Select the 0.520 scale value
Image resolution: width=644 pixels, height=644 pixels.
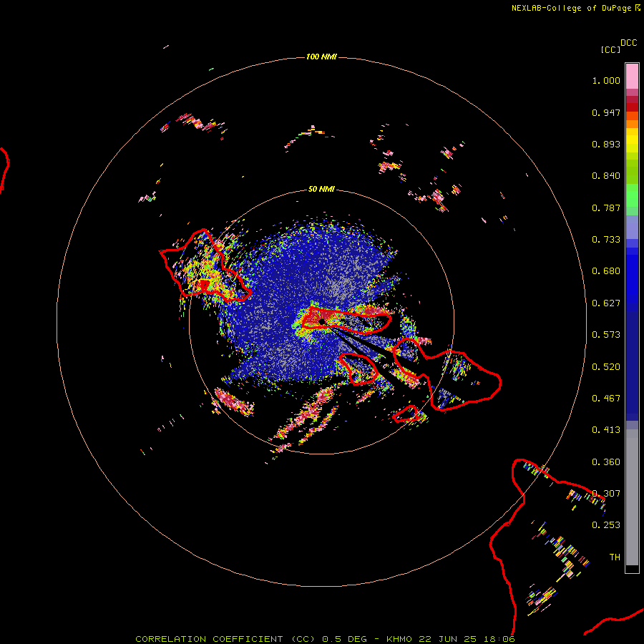pyautogui.click(x=606, y=367)
